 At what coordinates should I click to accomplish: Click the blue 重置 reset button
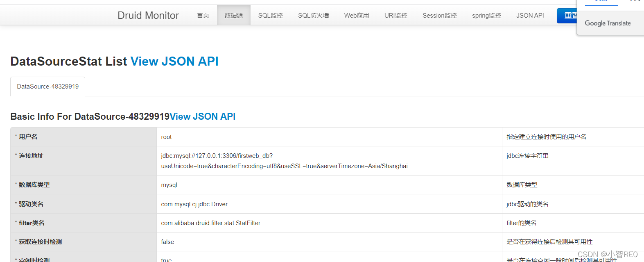pyautogui.click(x=567, y=16)
